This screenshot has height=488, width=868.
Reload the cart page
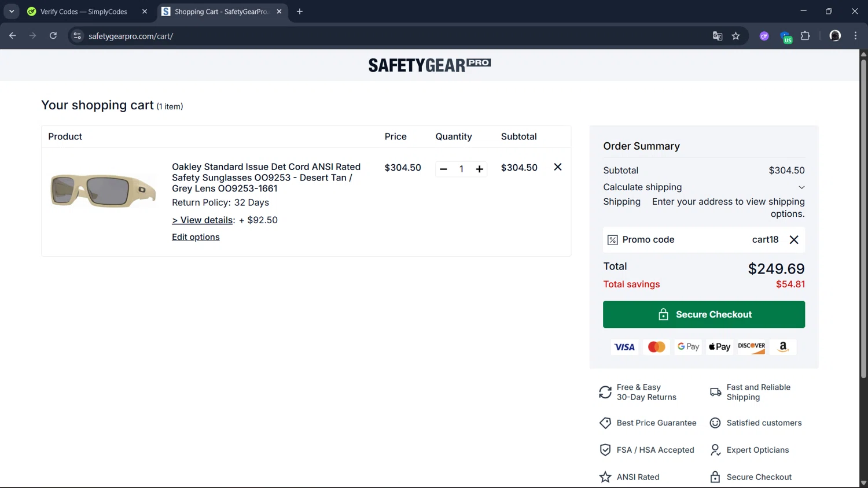tap(53, 36)
